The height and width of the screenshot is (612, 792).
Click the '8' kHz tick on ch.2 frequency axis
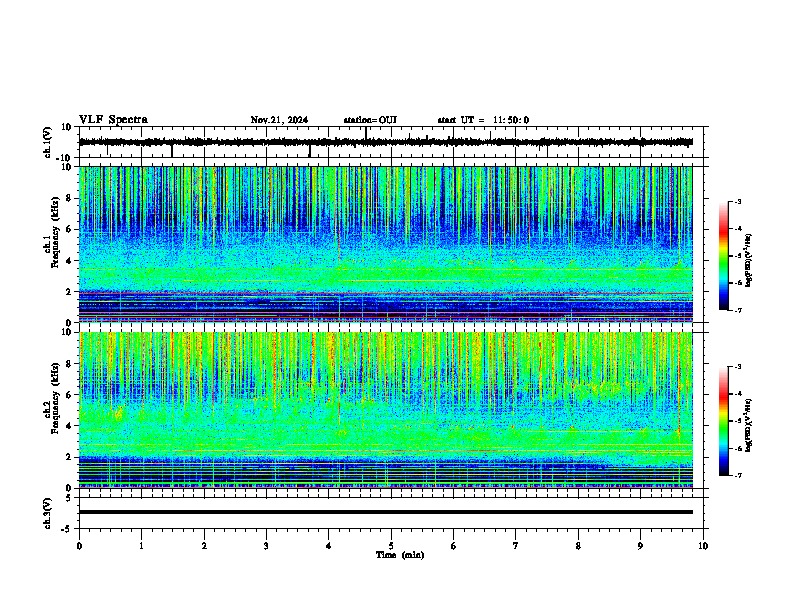tap(69, 363)
